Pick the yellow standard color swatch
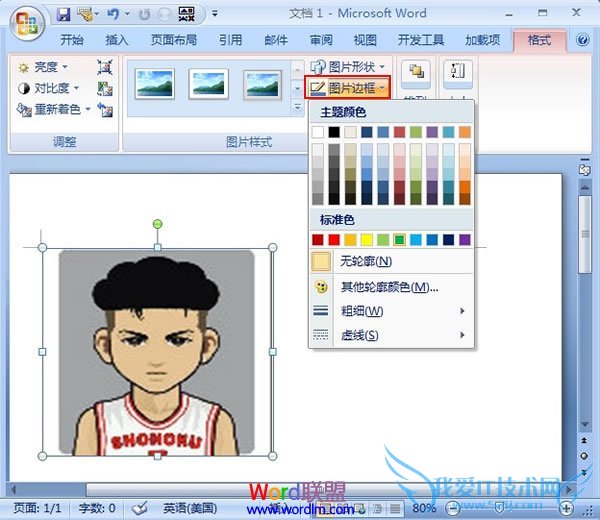 click(x=367, y=240)
